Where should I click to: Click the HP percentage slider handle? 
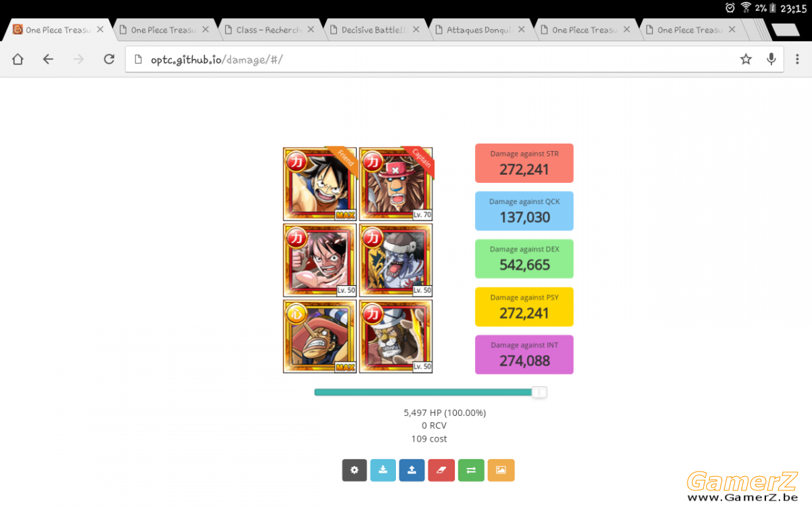pyautogui.click(x=539, y=392)
